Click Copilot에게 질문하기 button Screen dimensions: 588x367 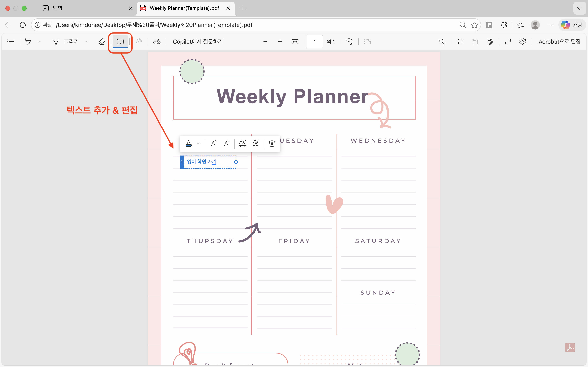pyautogui.click(x=198, y=42)
